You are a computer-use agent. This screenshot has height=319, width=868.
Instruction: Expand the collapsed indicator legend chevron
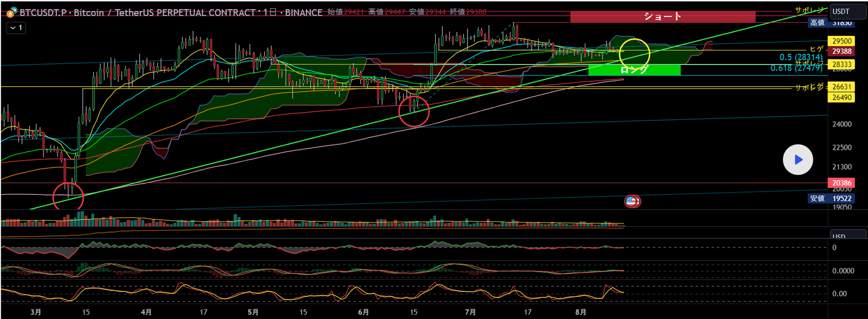[16, 27]
